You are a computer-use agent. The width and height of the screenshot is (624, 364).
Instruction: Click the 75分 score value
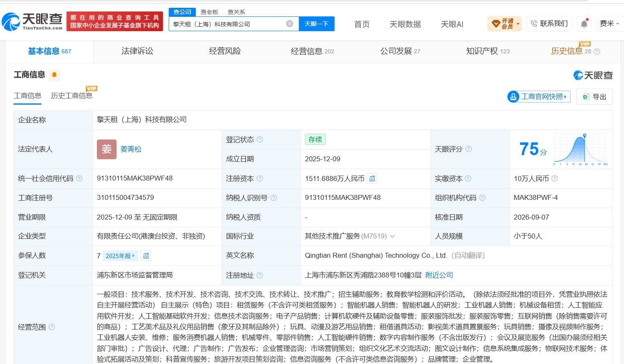(533, 149)
